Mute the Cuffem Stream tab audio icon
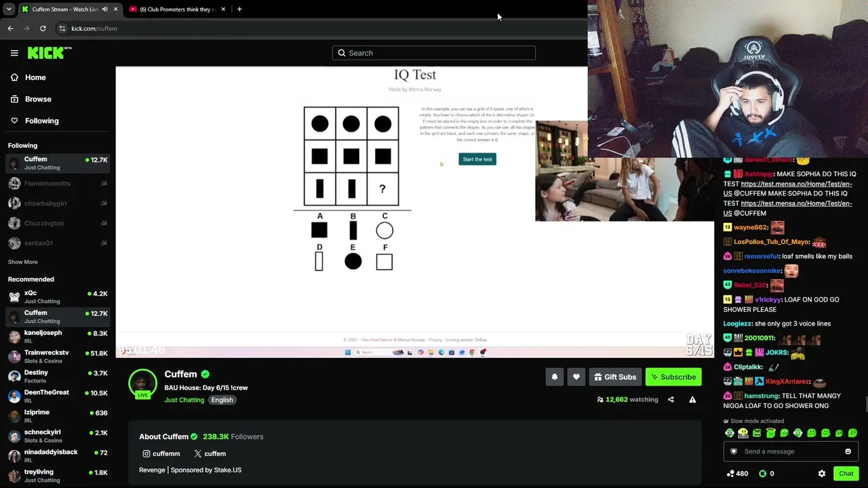The image size is (868, 488). coord(104,9)
